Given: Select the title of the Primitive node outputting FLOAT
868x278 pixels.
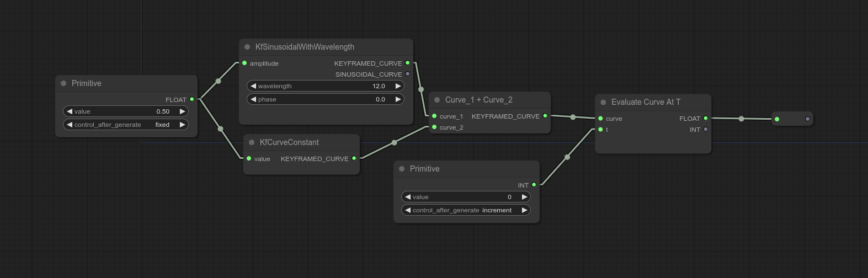Looking at the screenshot, I should [x=87, y=83].
